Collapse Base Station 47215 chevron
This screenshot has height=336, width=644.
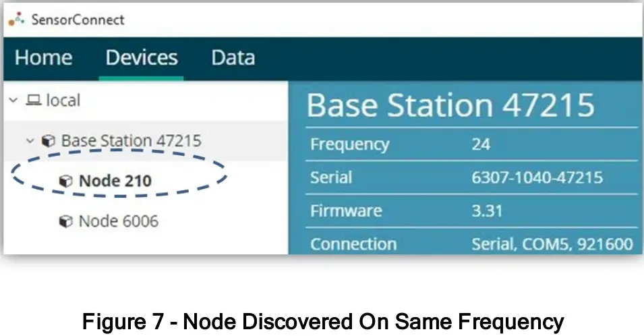click(x=30, y=141)
